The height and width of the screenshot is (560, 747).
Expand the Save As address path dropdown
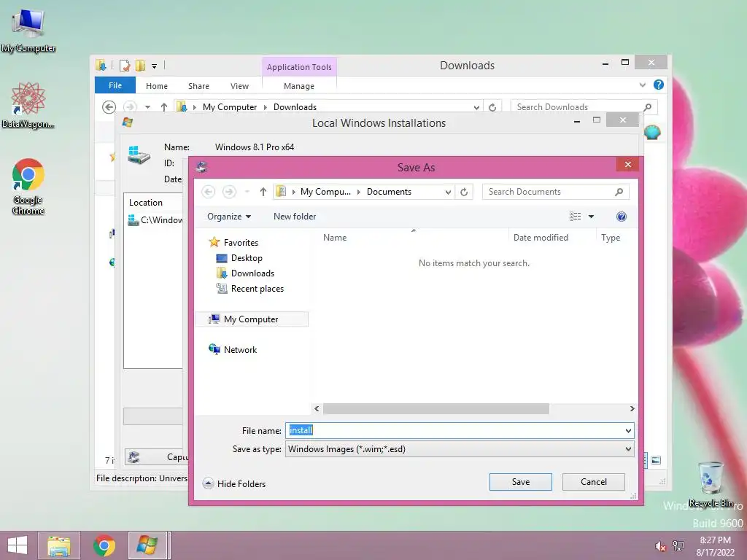[448, 192]
